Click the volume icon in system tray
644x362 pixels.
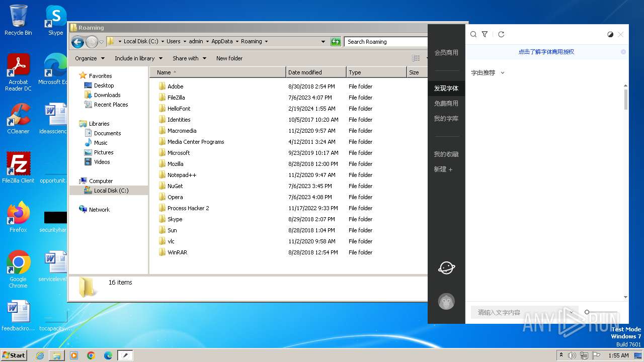pyautogui.click(x=572, y=355)
